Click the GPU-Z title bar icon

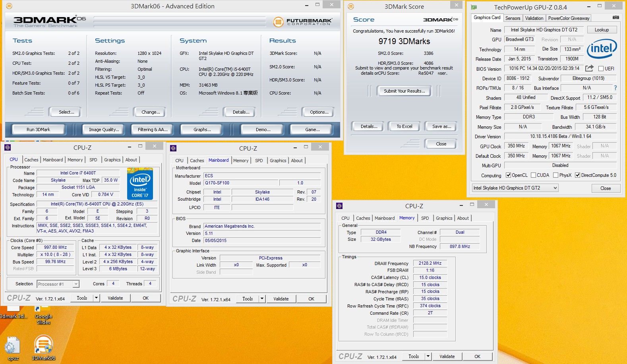click(x=474, y=7)
